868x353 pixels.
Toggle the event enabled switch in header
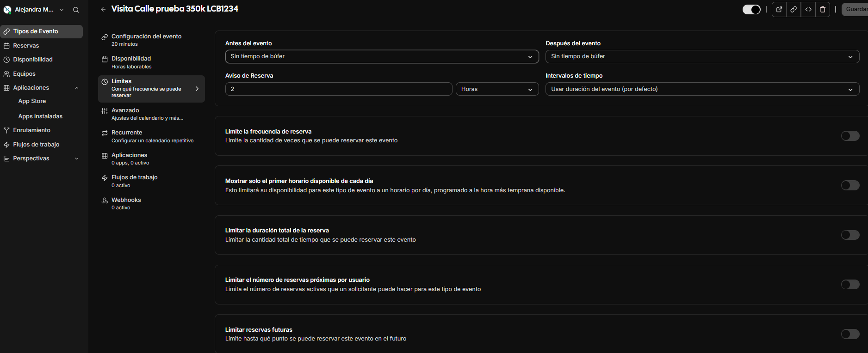click(x=751, y=9)
